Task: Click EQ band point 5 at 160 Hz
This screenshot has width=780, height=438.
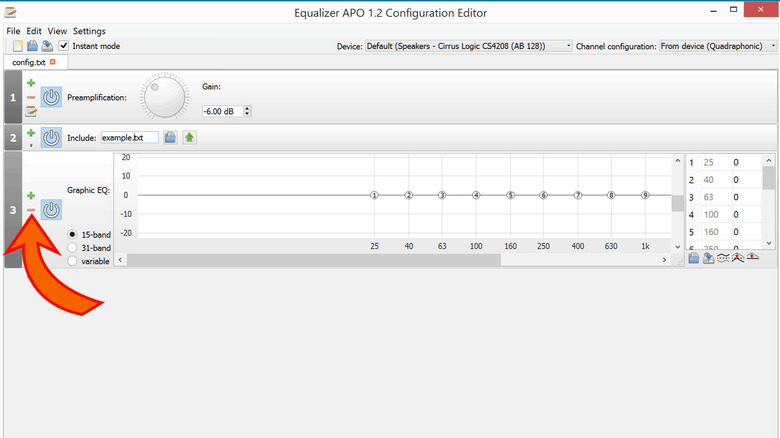Action: tap(510, 195)
